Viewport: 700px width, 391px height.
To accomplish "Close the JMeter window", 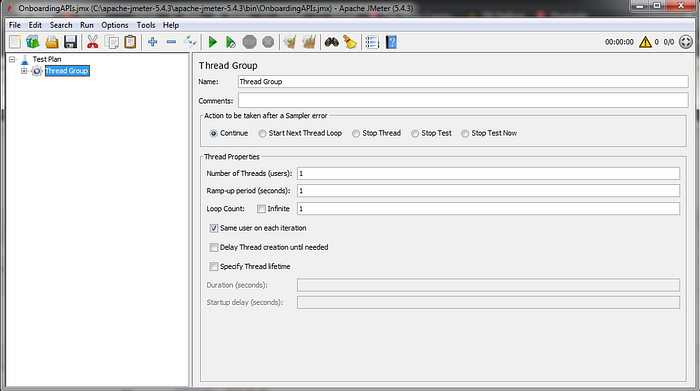I will tap(681, 6).
